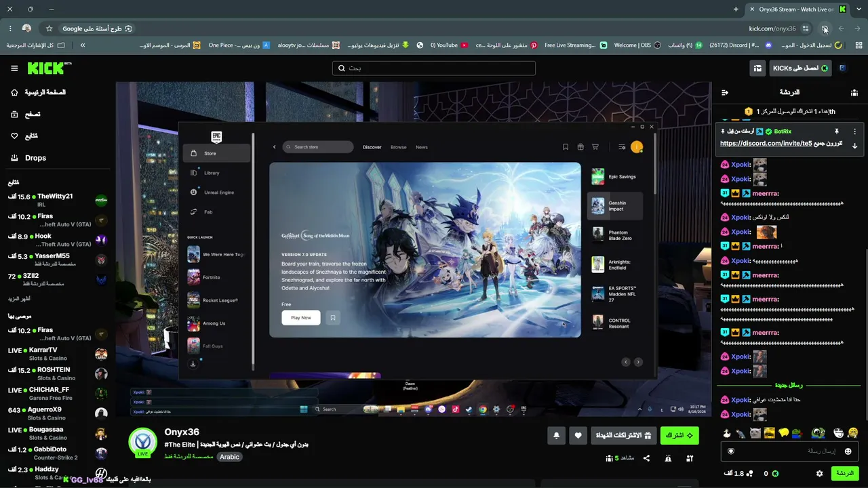Follow the channel with the heart icon
Image resolution: width=868 pixels, height=488 pixels.
click(x=578, y=435)
